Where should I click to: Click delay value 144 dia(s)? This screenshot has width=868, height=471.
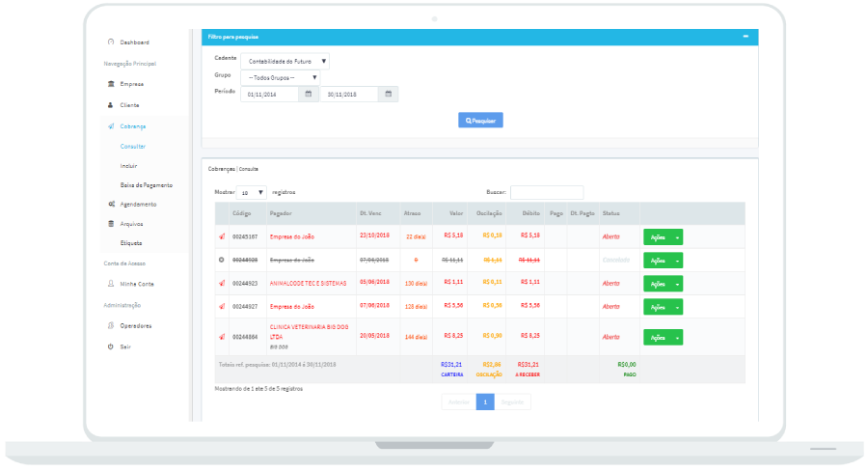[416, 337]
